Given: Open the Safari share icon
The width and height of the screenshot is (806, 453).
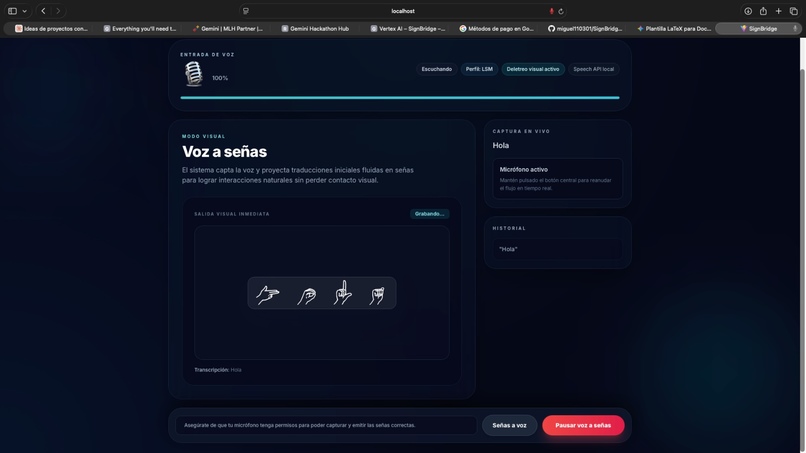Looking at the screenshot, I should click(x=763, y=11).
